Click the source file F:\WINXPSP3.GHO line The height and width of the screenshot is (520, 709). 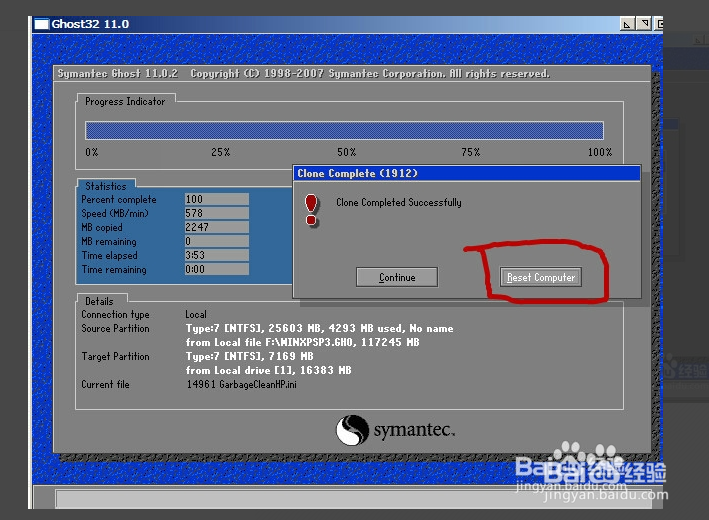tap(303, 342)
